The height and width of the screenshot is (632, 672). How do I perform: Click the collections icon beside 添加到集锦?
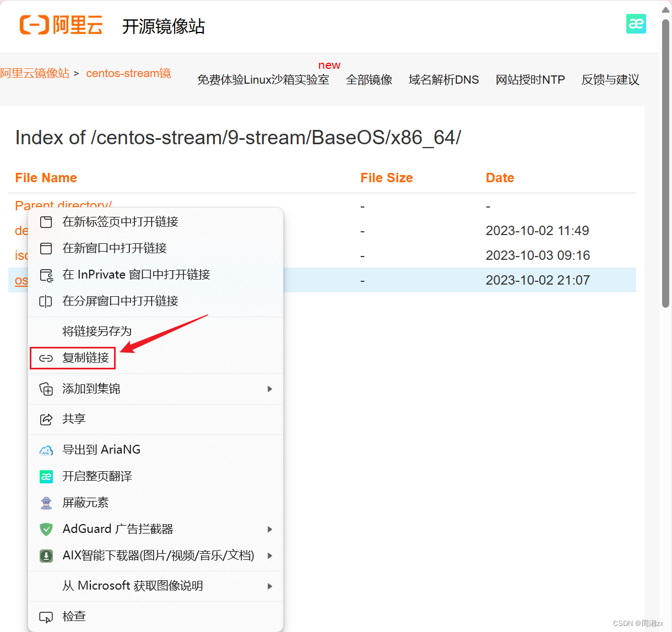click(x=46, y=389)
